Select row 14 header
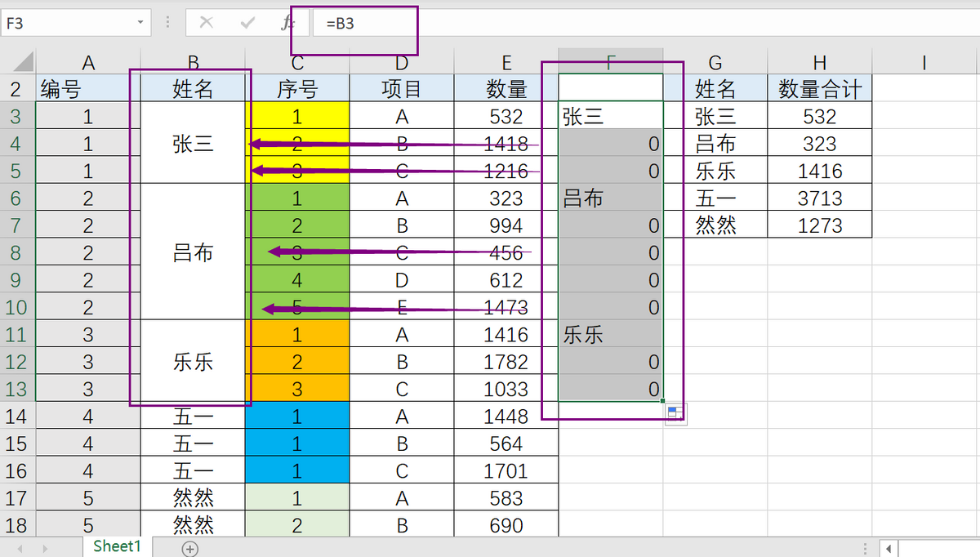This screenshot has height=557, width=980. click(18, 416)
